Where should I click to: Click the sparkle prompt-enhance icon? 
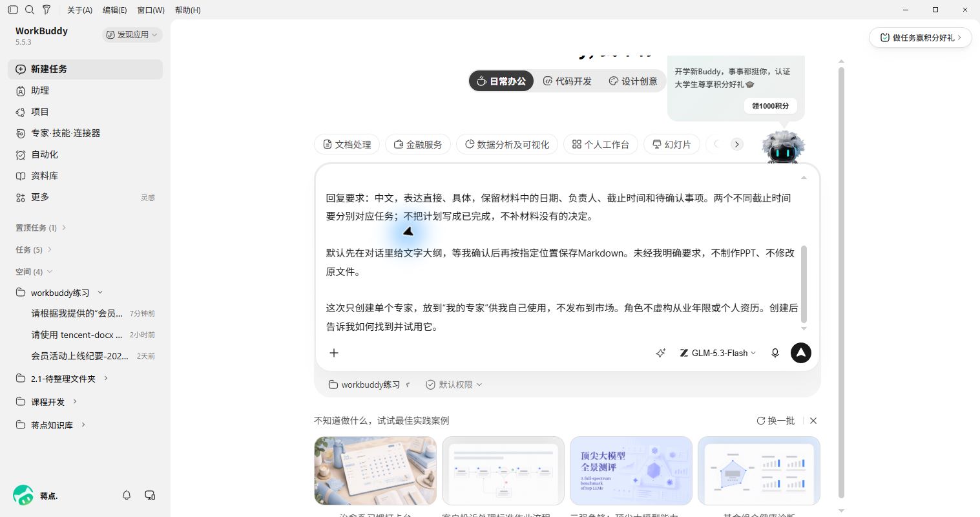(x=660, y=353)
